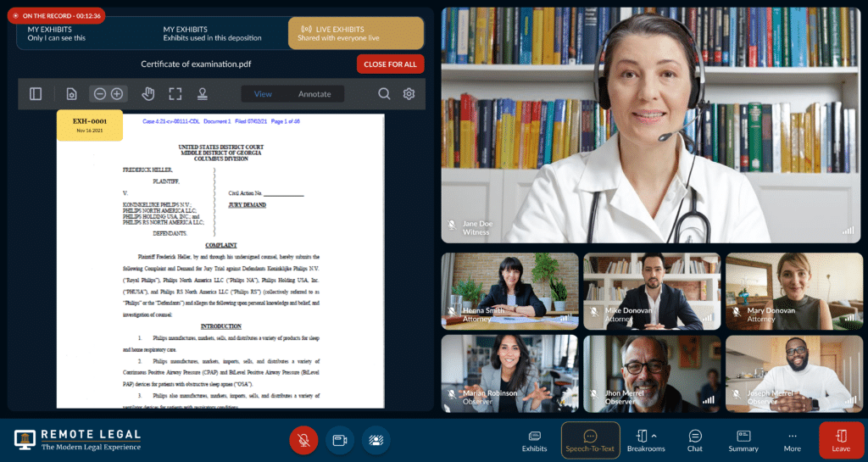The height and width of the screenshot is (462, 868).
Task: Select the hand pan tool
Action: [x=147, y=94]
